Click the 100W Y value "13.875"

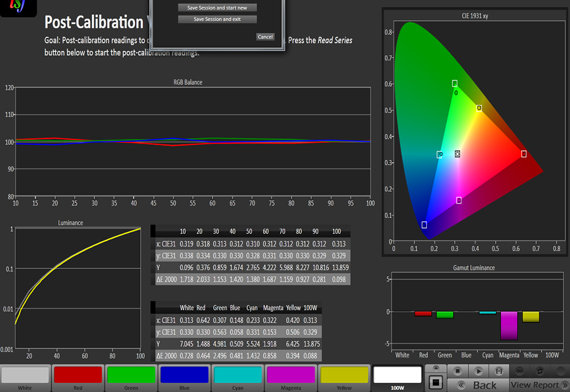[x=312, y=344]
